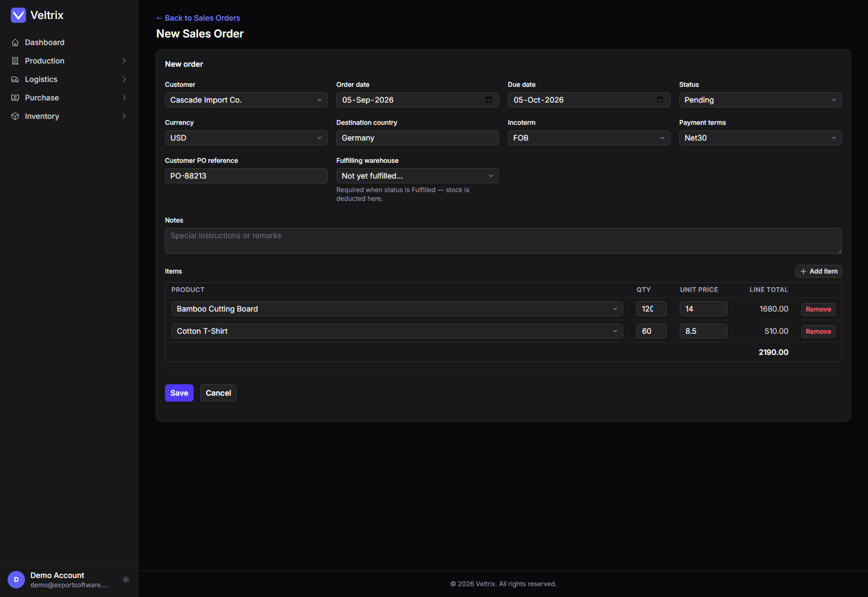Click the Bamboo Cutting Board quantity field

click(x=652, y=309)
